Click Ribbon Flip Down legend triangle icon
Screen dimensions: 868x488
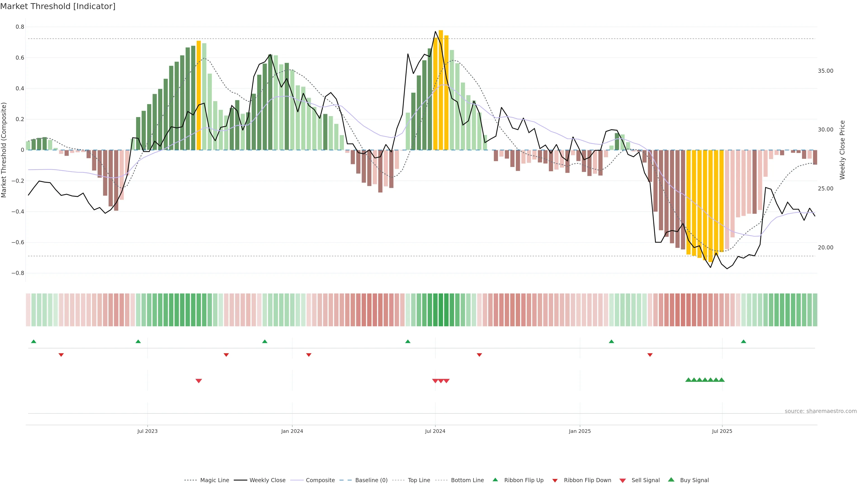[555, 481]
